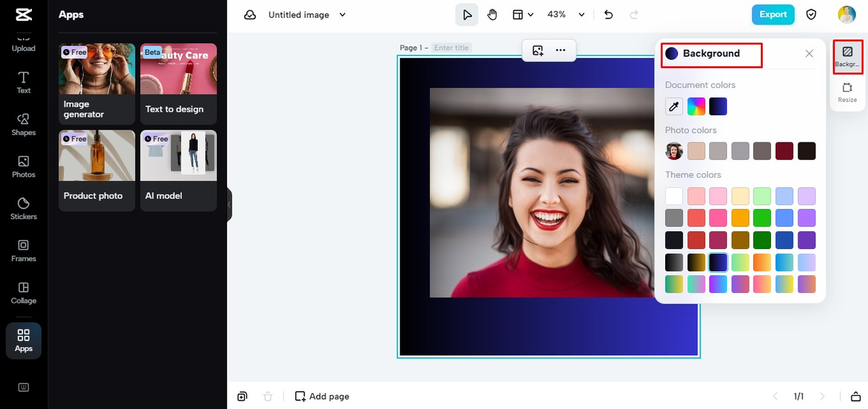868x409 pixels.
Task: Choose the white theme color swatch
Action: click(674, 197)
